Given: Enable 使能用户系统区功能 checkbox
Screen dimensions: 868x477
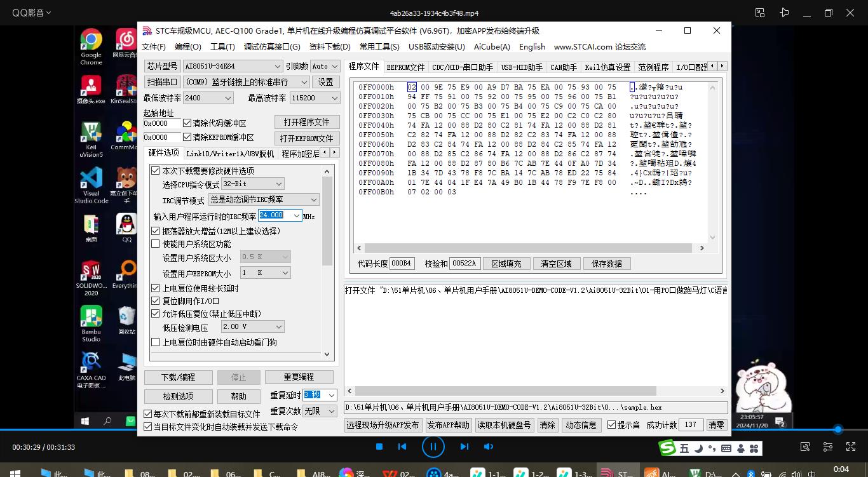Looking at the screenshot, I should pyautogui.click(x=154, y=243).
